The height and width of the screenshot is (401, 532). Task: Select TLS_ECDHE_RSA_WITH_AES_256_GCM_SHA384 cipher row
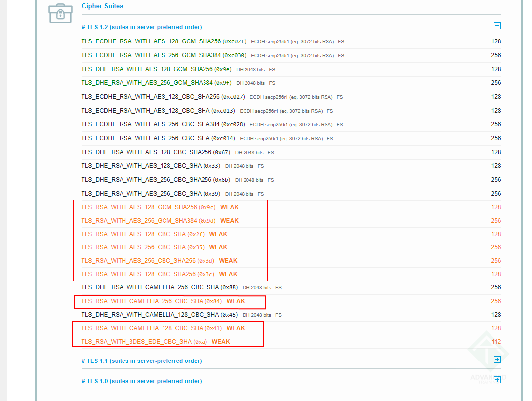(x=151, y=55)
